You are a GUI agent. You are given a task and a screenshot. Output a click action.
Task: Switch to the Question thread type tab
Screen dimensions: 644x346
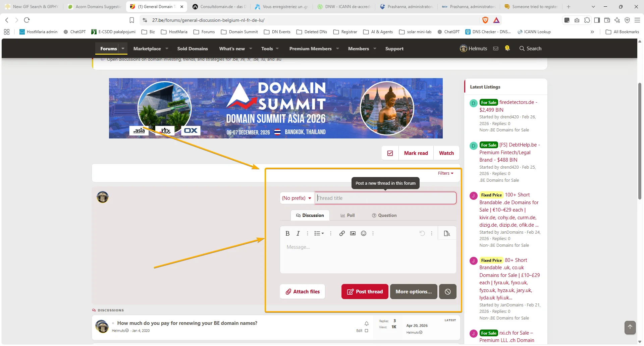point(384,215)
